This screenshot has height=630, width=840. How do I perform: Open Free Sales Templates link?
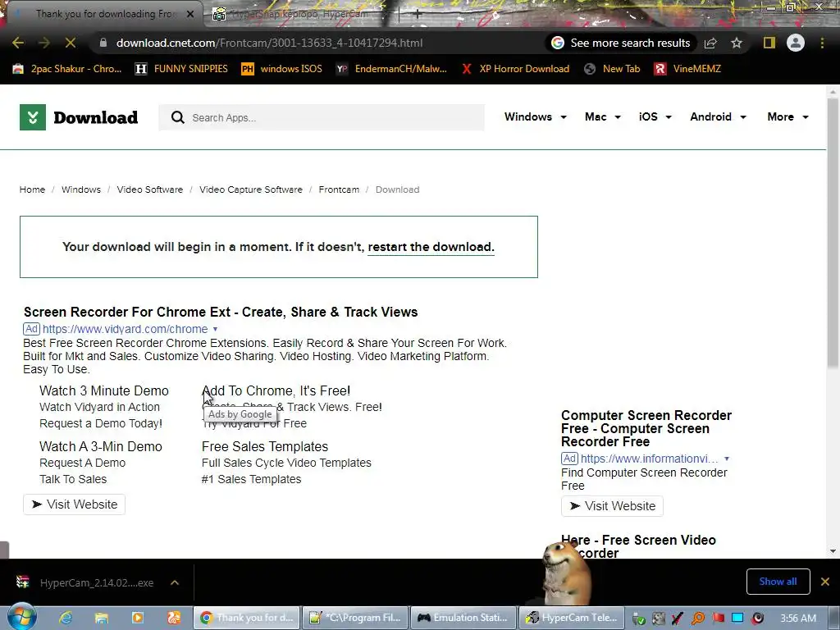tap(265, 447)
